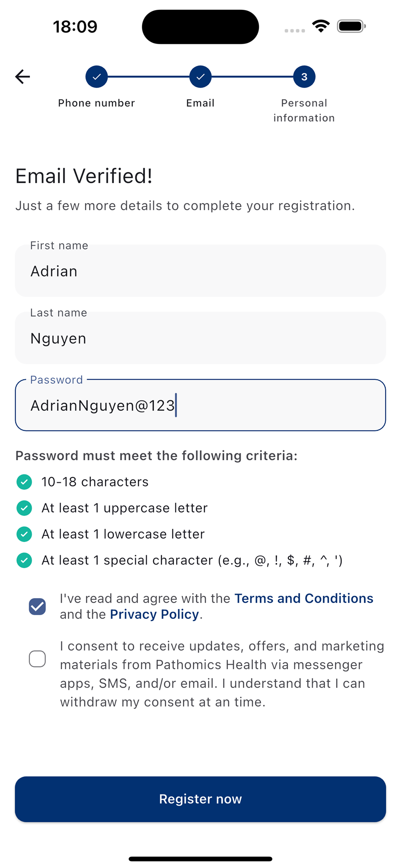Tap the green check beside special character rule
The width and height of the screenshot is (401, 868).
click(x=24, y=560)
